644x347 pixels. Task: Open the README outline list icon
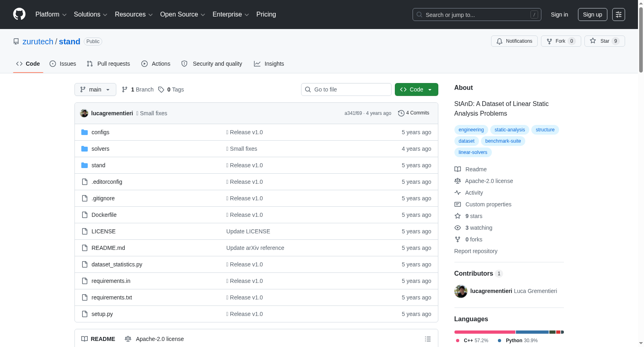click(x=428, y=339)
